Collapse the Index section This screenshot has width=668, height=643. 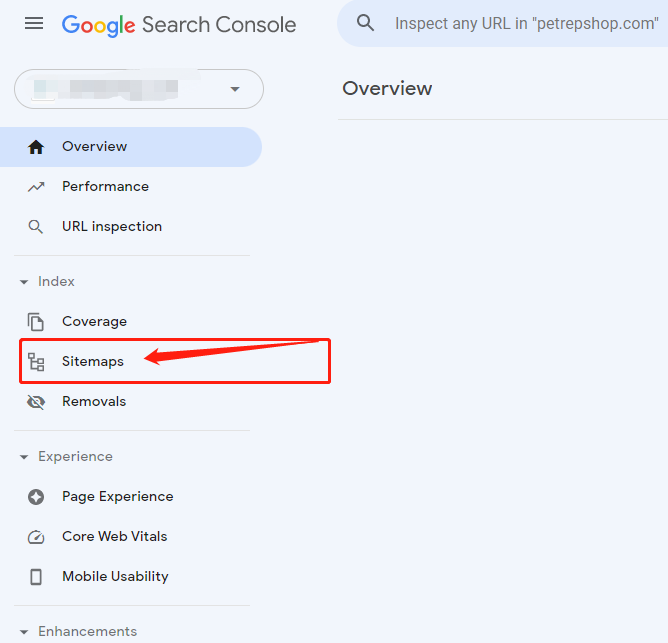pos(24,282)
